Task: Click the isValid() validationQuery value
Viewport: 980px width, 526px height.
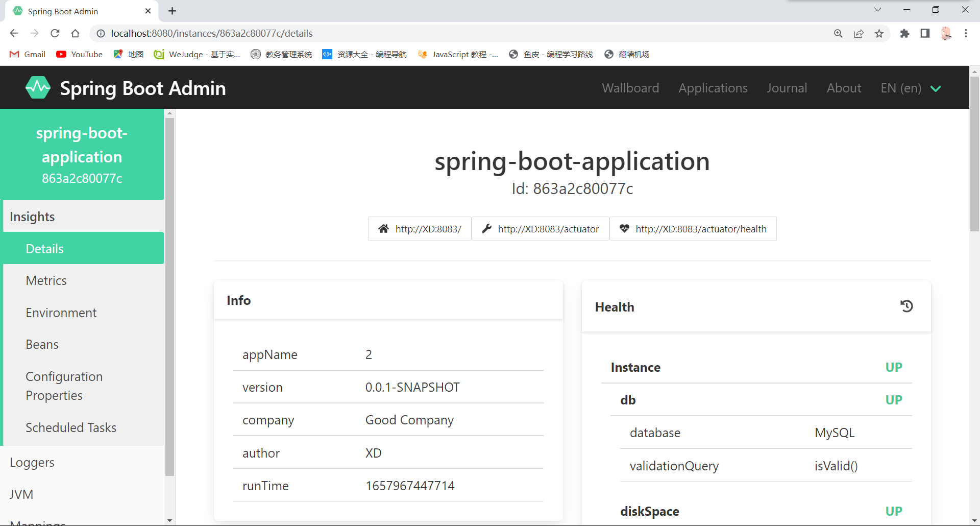Action: (836, 466)
